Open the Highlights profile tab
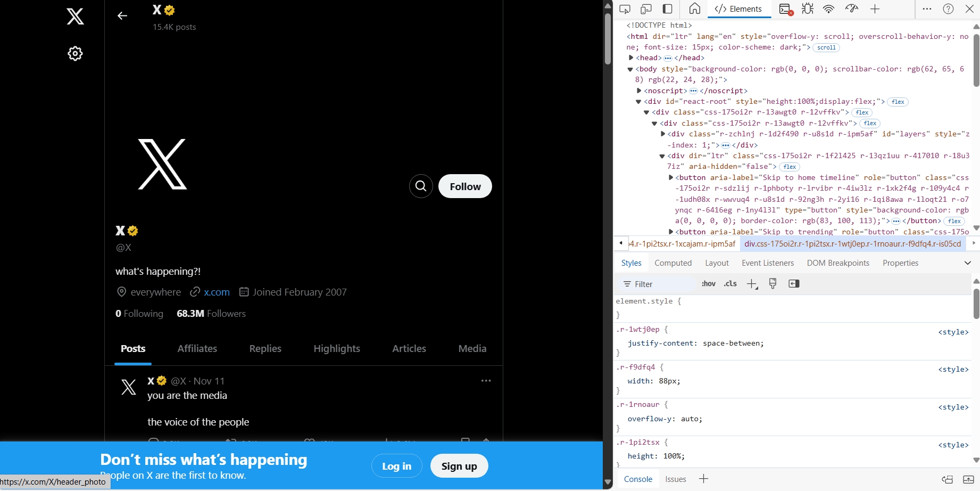This screenshot has width=980, height=491. coord(337,349)
